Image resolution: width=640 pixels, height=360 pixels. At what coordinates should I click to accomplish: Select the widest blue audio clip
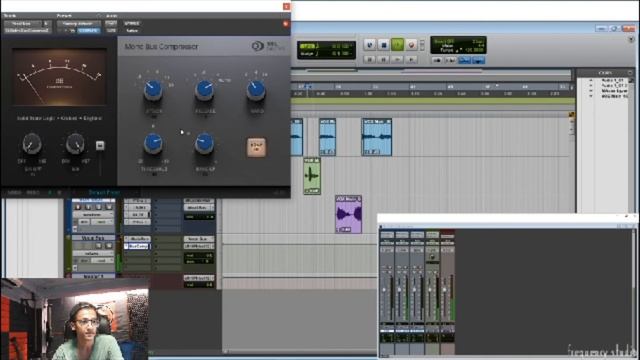[x=377, y=137]
